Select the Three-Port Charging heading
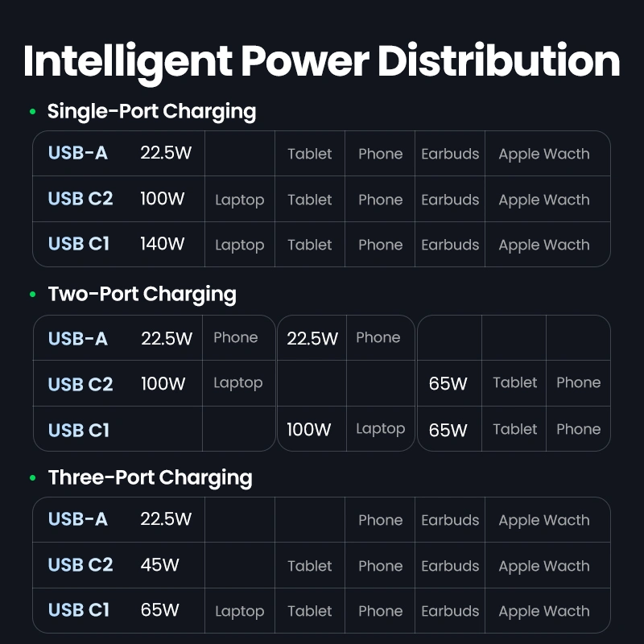644x644 pixels. (x=150, y=477)
